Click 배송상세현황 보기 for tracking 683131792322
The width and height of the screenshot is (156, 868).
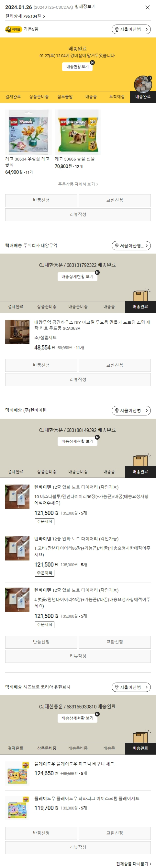pyautogui.click(x=77, y=277)
